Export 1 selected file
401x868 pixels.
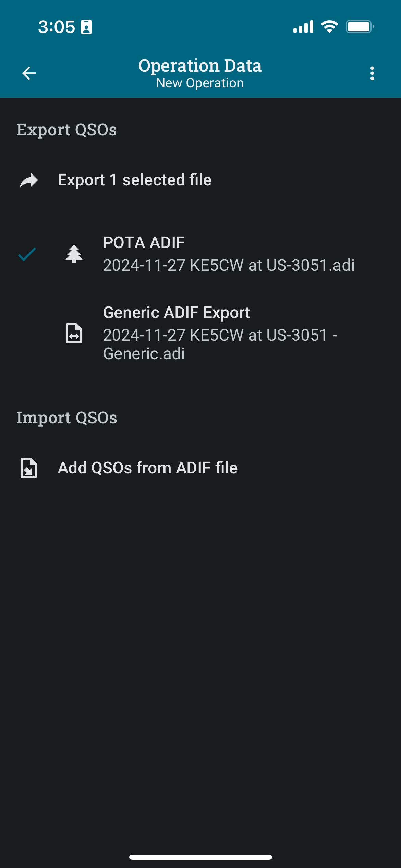click(x=200, y=180)
